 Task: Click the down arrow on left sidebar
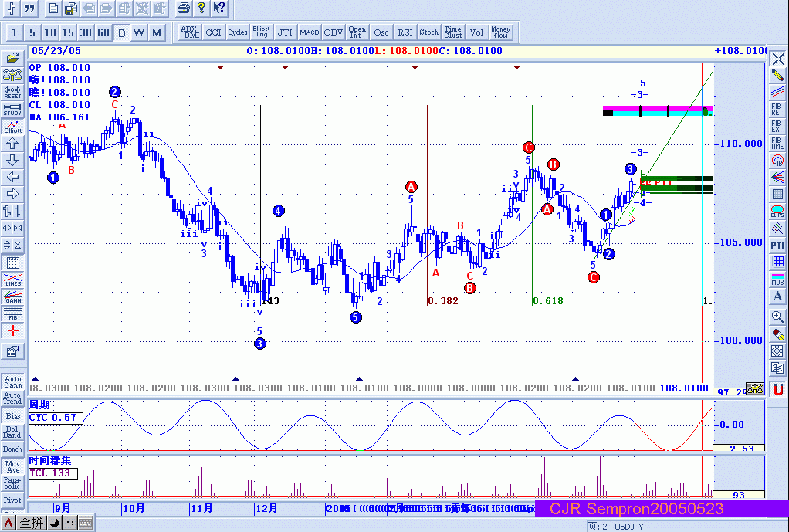(x=12, y=161)
